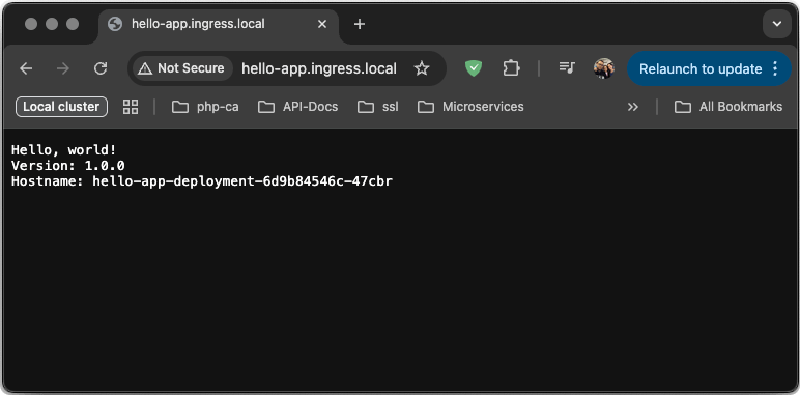Click the globe favicon on the tab
This screenshot has height=395, width=800.
point(115,24)
